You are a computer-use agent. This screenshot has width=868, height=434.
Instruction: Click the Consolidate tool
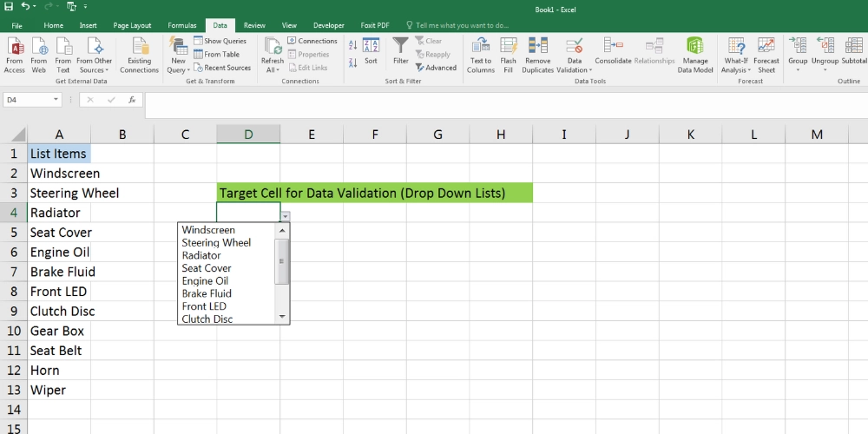(x=614, y=51)
